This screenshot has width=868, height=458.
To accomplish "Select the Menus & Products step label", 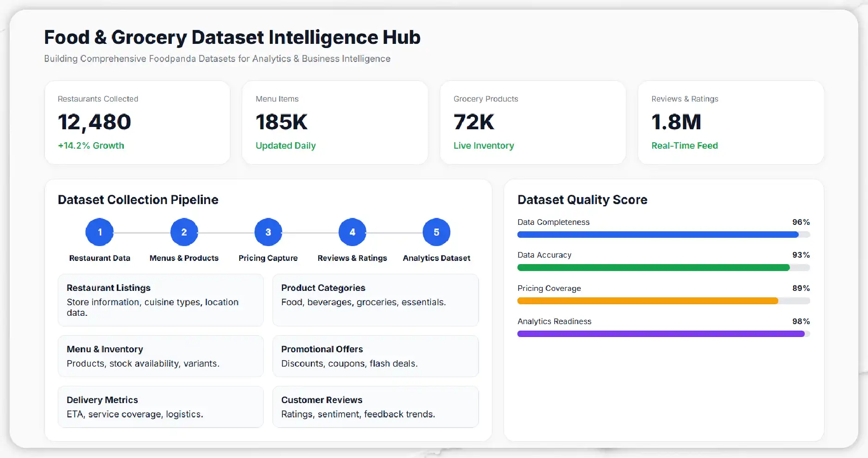I will click(184, 258).
